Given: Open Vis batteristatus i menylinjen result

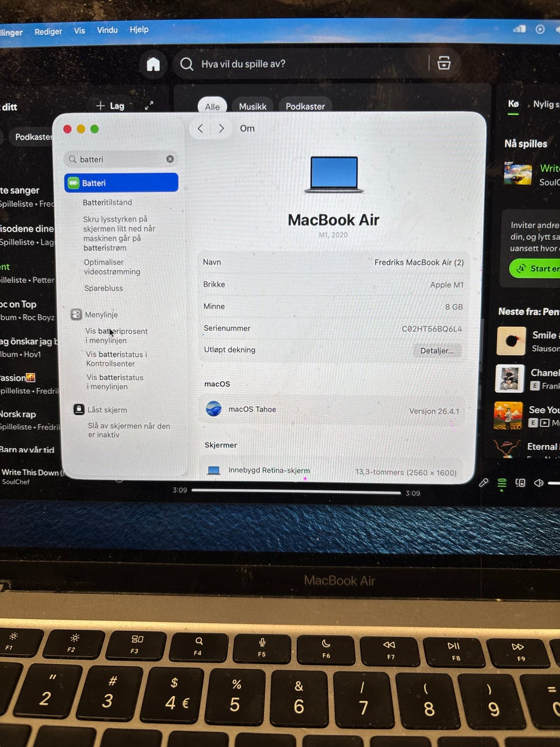Looking at the screenshot, I should click(115, 382).
